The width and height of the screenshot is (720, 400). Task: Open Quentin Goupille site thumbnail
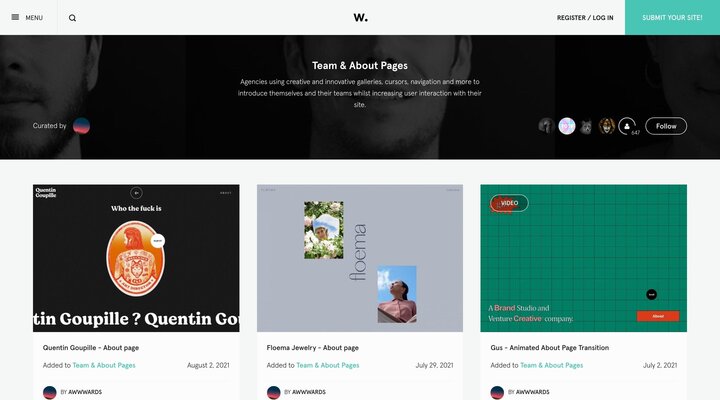[x=136, y=258]
